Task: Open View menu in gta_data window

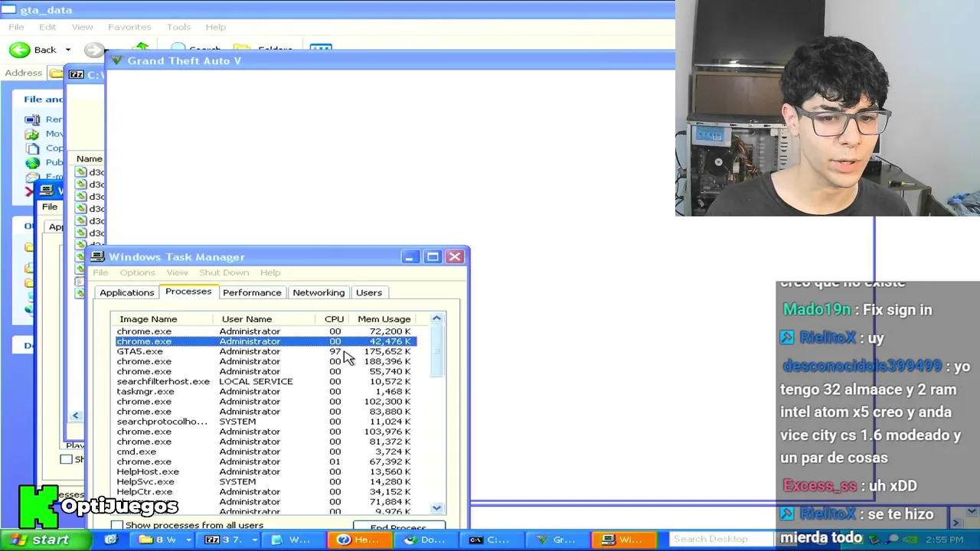Action: 82,27
